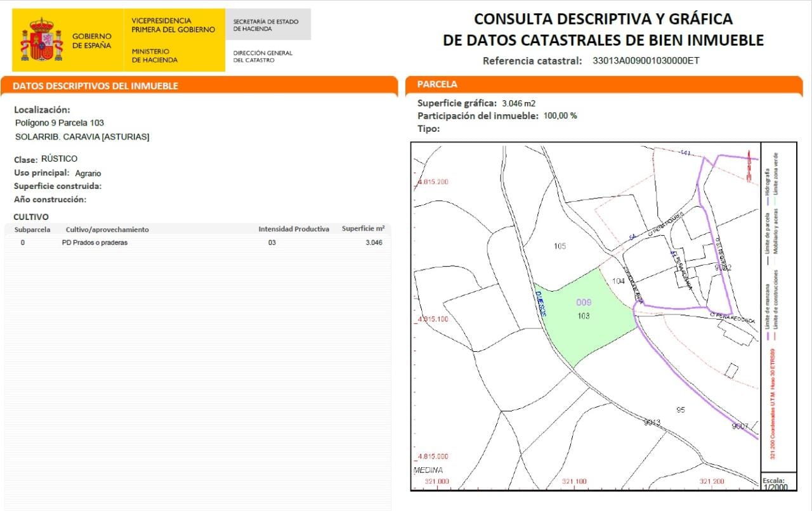The height and width of the screenshot is (511, 812).
Task: Click the 321.100 coordinate label
Action: click(x=575, y=482)
